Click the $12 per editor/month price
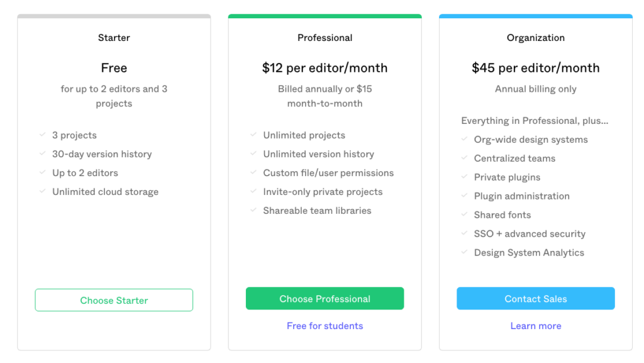This screenshot has height=363, width=644. (x=325, y=68)
